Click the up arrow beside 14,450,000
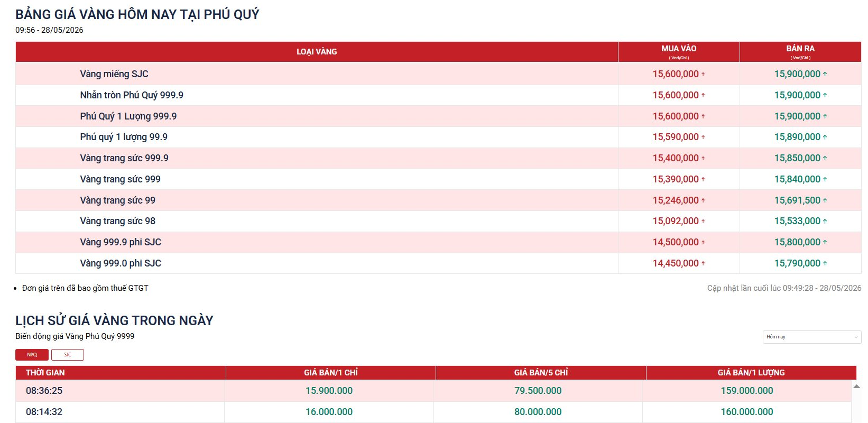868x423 pixels. click(x=703, y=263)
